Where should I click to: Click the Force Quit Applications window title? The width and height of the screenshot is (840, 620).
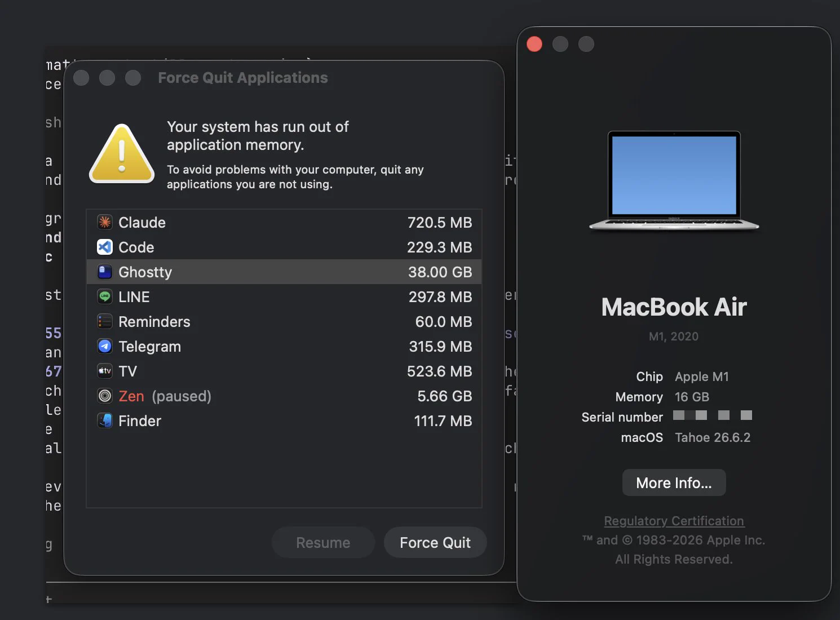243,78
